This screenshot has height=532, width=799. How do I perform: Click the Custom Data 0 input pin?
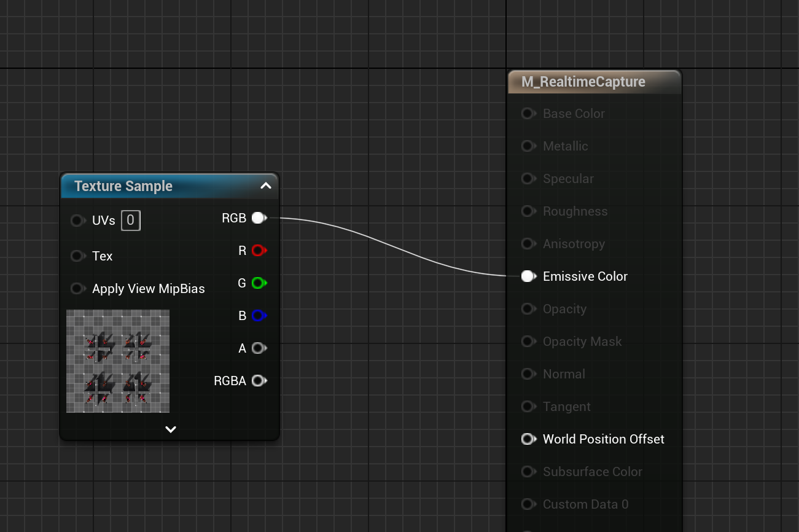pyautogui.click(x=528, y=504)
